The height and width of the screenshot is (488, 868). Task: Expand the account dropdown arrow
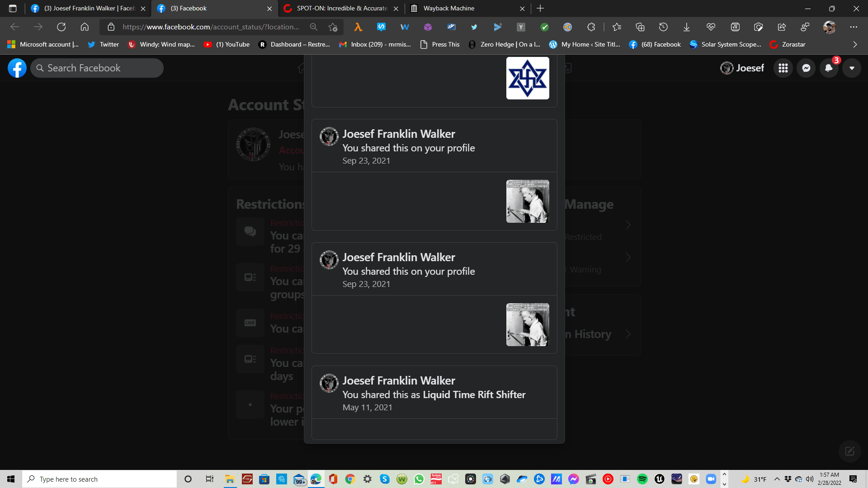(x=852, y=68)
